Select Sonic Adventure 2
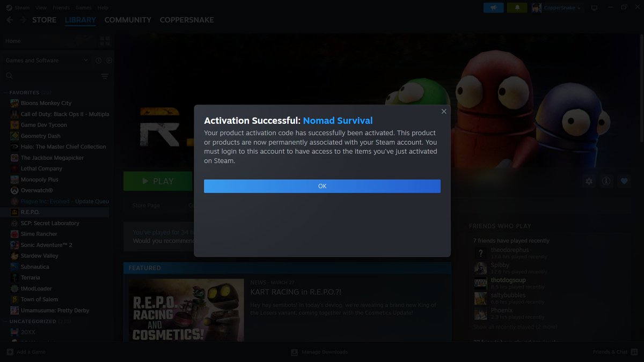 click(46, 245)
